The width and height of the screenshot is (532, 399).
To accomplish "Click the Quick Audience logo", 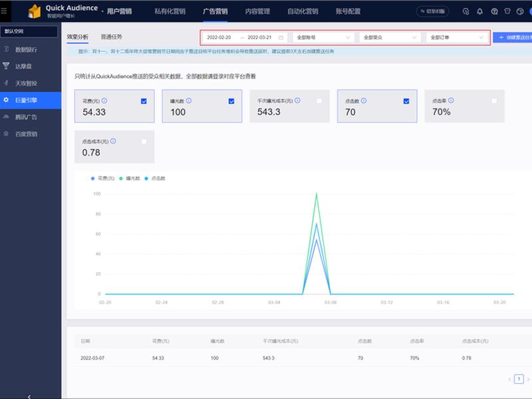I will point(35,11).
